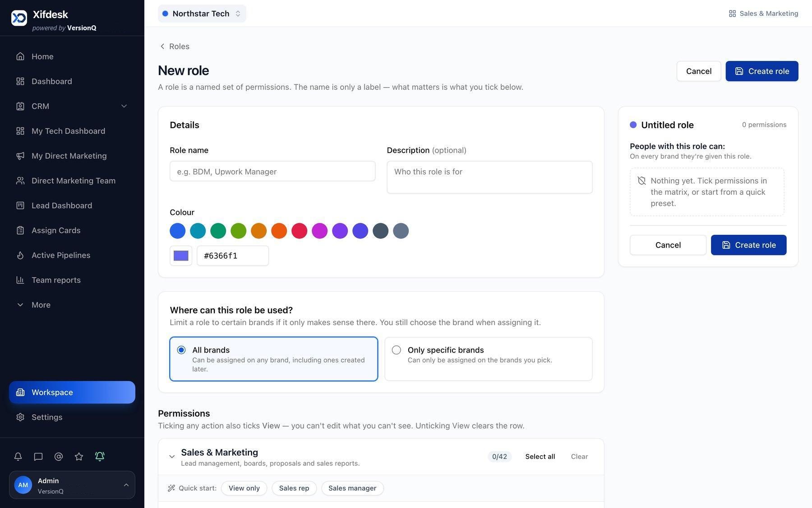Click the My Tech Dashboard grid icon
812x508 pixels.
coord(20,131)
